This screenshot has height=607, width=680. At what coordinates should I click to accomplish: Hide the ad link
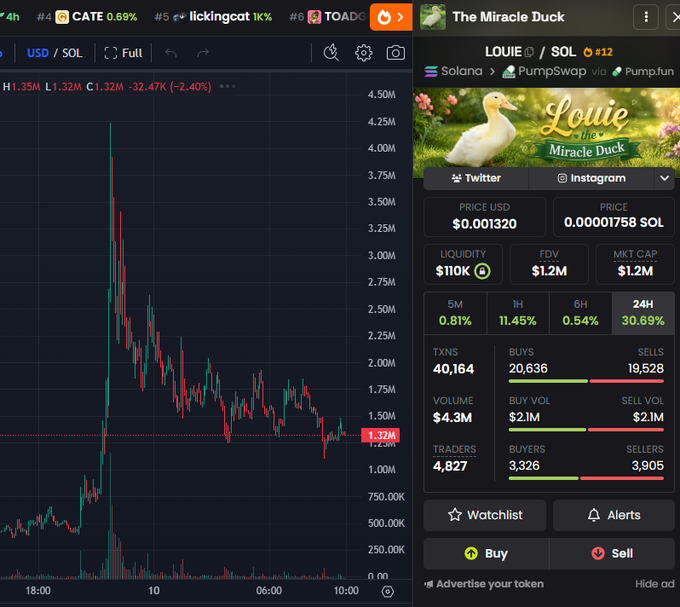click(x=655, y=584)
